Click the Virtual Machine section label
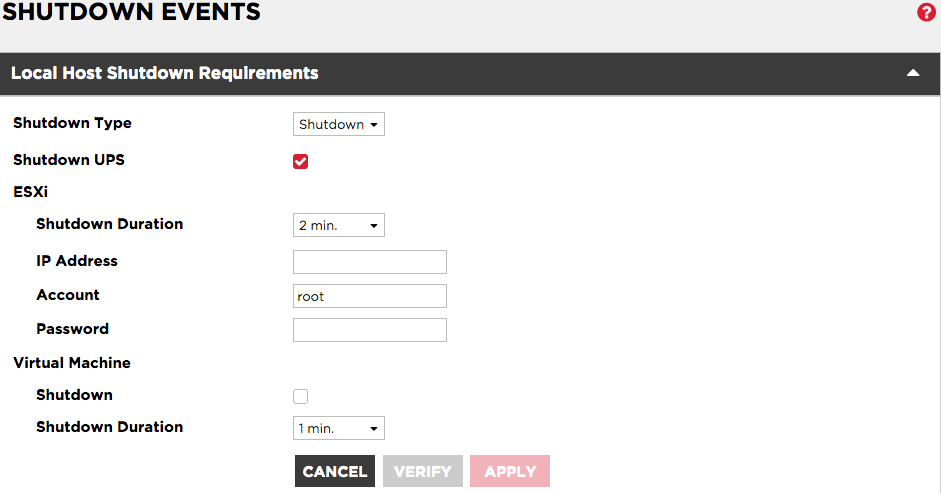 click(72, 363)
